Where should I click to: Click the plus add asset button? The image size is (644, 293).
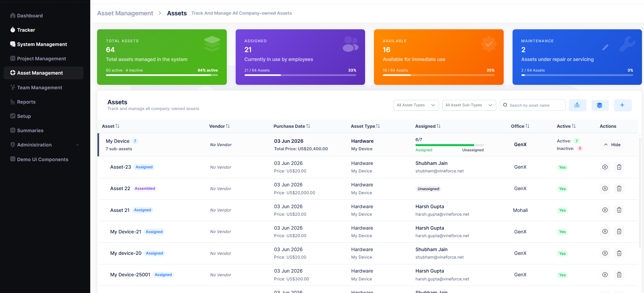623,105
